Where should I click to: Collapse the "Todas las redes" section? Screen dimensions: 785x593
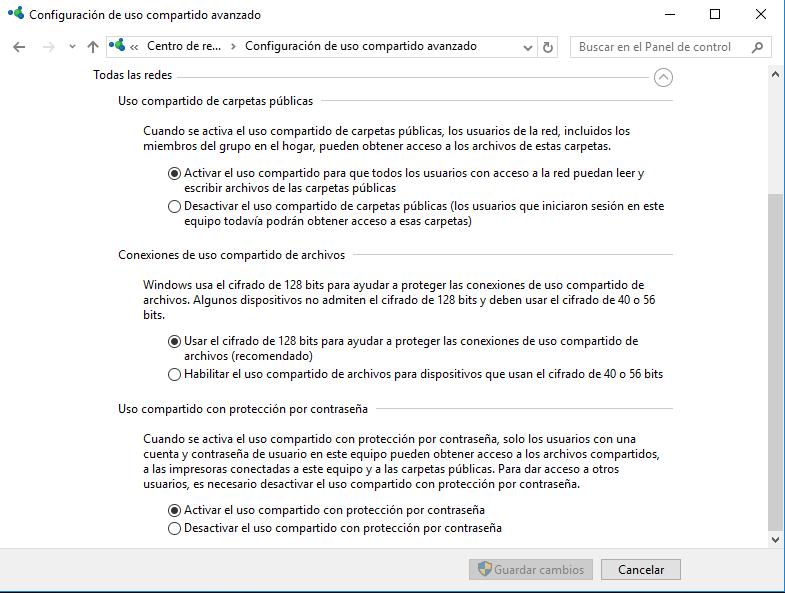point(663,77)
